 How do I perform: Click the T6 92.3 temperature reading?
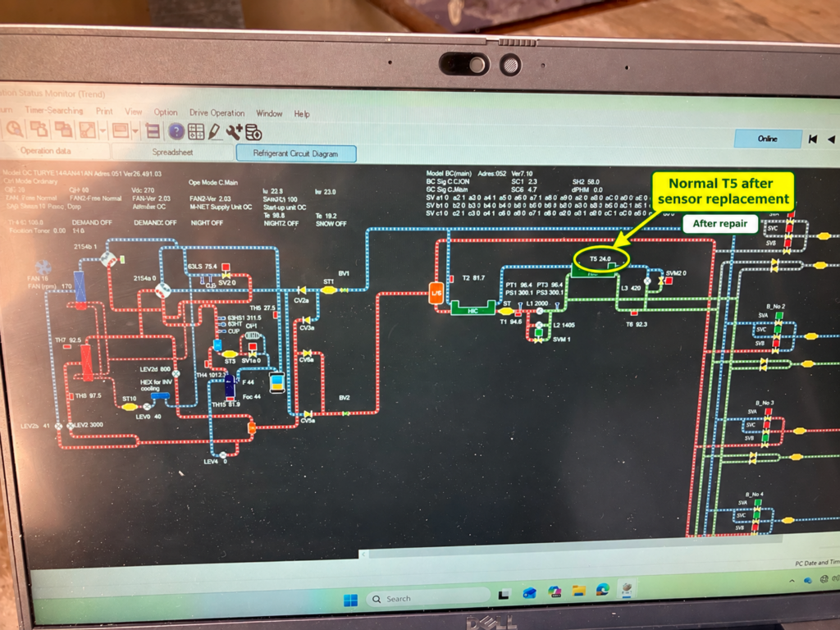pyautogui.click(x=637, y=324)
